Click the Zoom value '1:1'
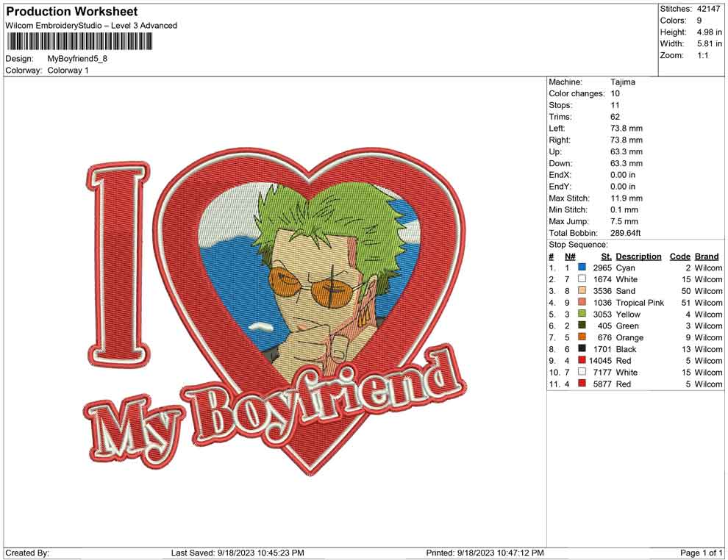The height and width of the screenshot is (560, 728). coord(702,55)
